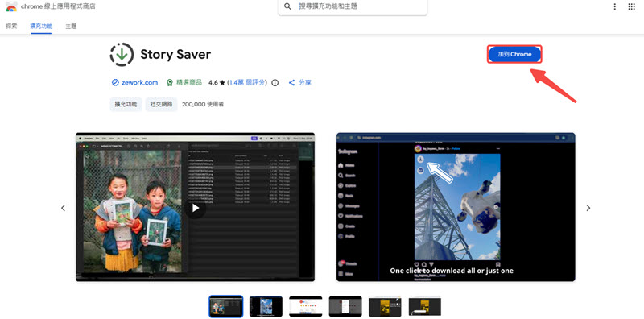Select the fourth carousel thumbnail

point(345,307)
